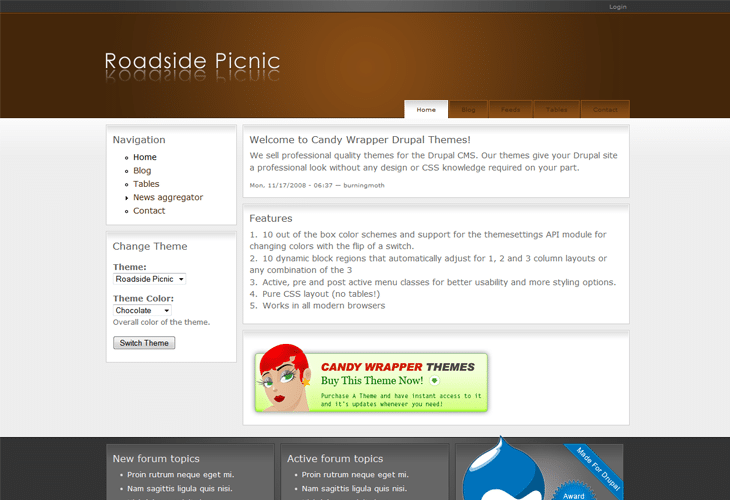Click the Navigation block heading
This screenshot has width=730, height=500.
tap(139, 140)
